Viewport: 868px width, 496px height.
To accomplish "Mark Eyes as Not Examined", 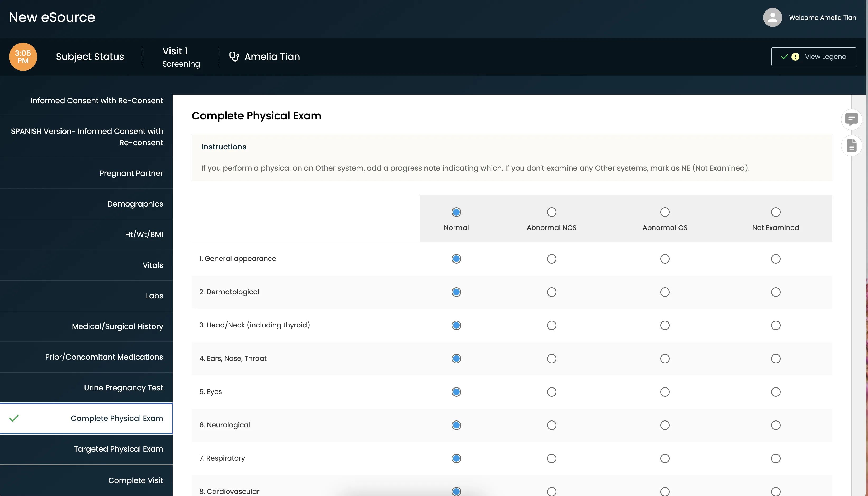I will tap(775, 392).
